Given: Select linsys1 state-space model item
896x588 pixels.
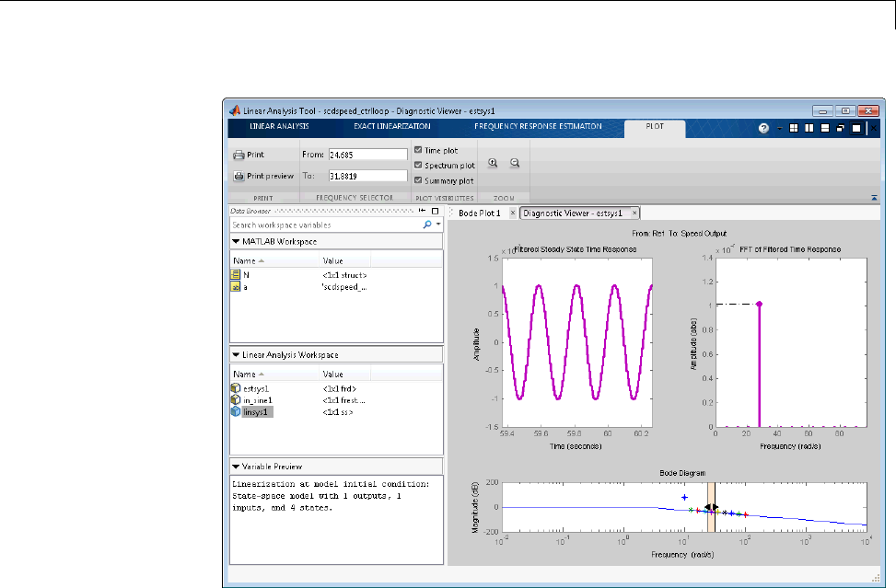Looking at the screenshot, I should tap(256, 412).
